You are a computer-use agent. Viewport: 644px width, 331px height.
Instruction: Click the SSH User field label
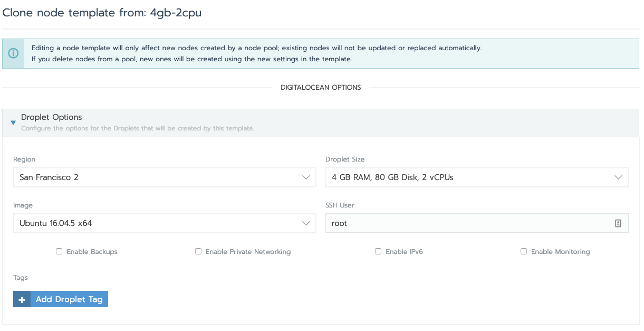(x=340, y=205)
